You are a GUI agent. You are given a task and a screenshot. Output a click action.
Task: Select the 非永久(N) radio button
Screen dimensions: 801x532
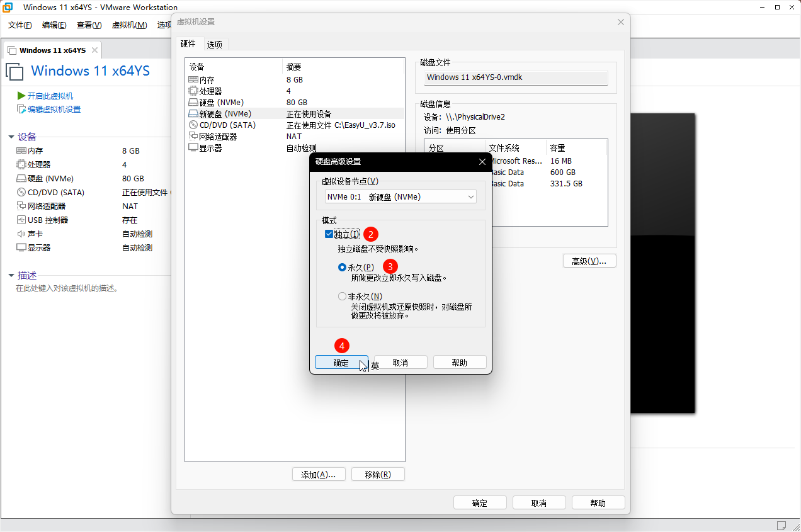pos(343,297)
